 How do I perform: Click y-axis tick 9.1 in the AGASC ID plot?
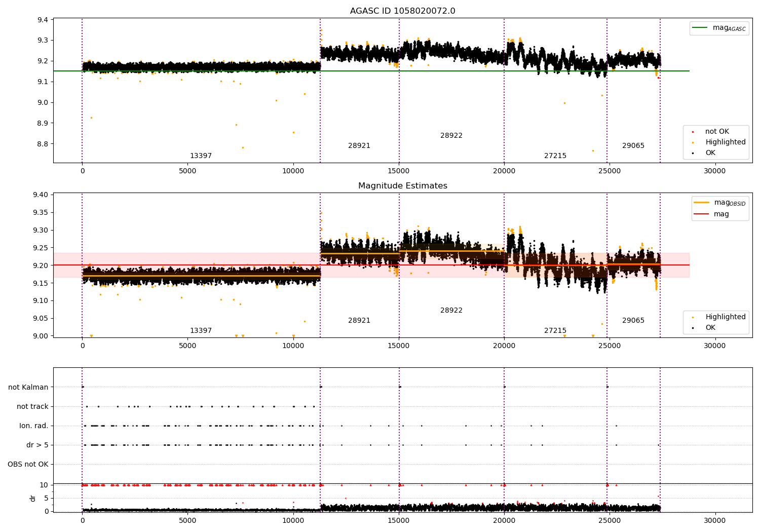[43, 82]
